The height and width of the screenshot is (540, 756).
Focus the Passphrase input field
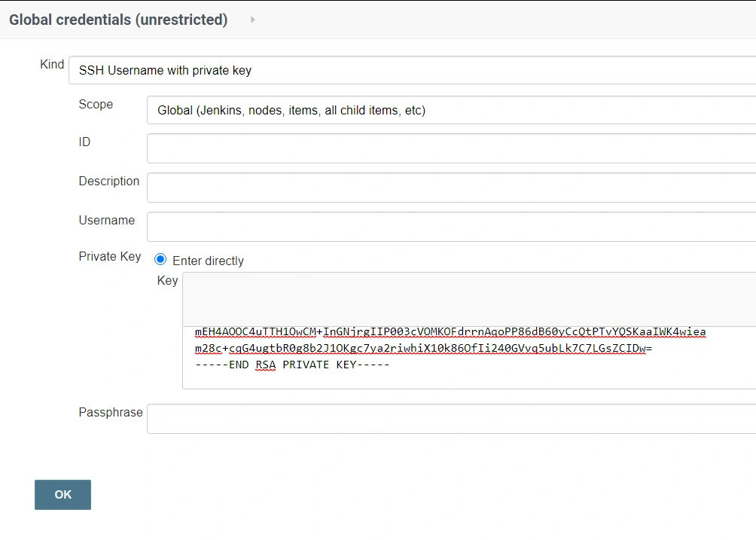click(451, 419)
